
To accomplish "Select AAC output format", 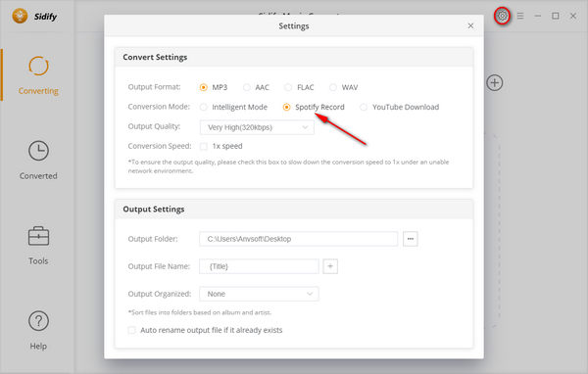I will point(246,87).
